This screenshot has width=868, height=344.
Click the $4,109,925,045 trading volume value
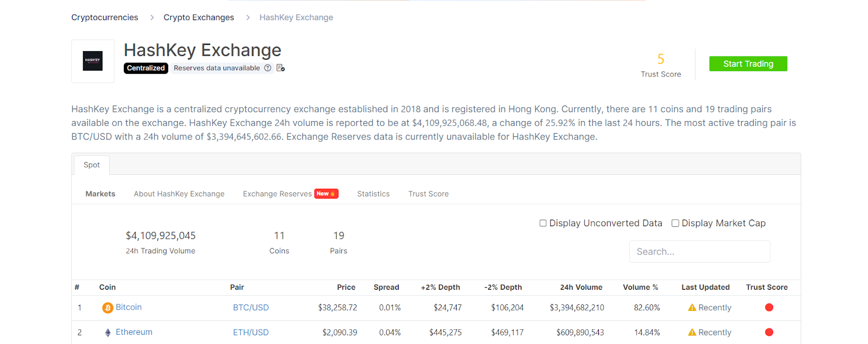coord(161,235)
